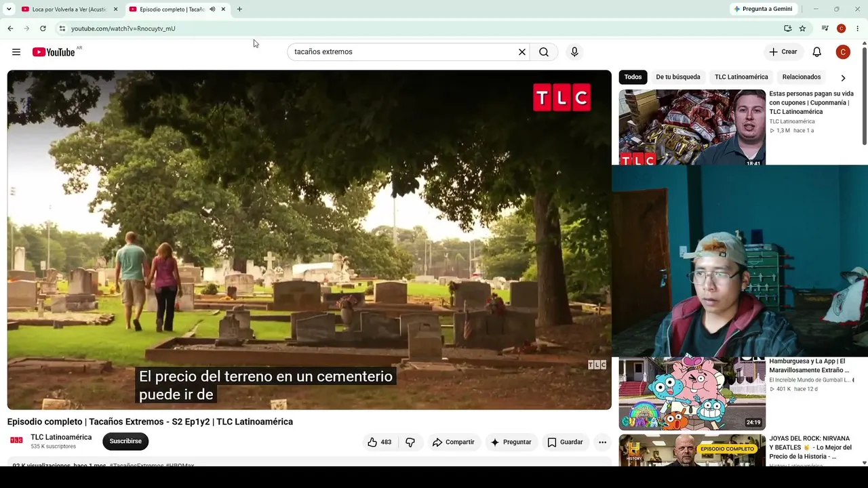The height and width of the screenshot is (488, 868).
Task: Open the YouTube notifications bell
Action: click(x=817, y=52)
